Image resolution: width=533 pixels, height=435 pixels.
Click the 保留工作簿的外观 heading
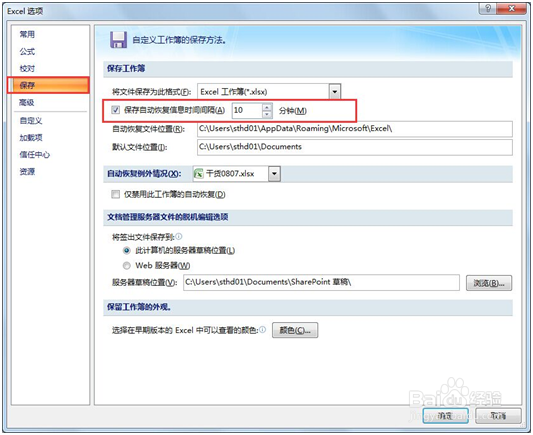tap(139, 307)
